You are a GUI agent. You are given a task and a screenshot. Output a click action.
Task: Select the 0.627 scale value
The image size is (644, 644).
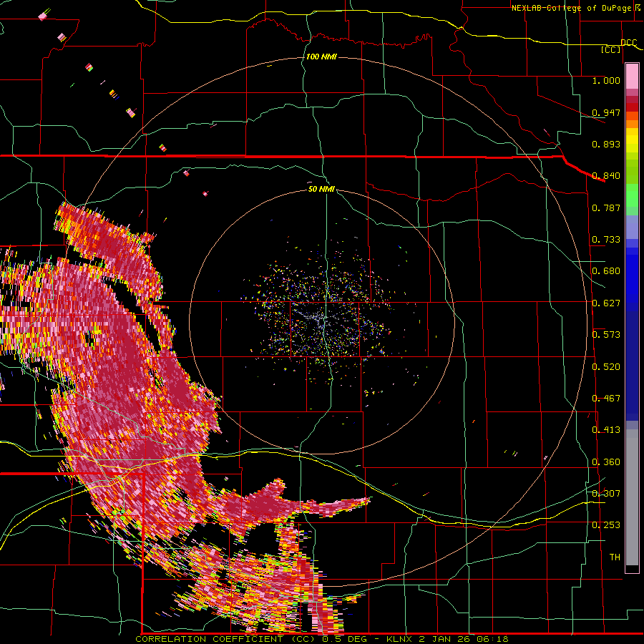coord(606,303)
